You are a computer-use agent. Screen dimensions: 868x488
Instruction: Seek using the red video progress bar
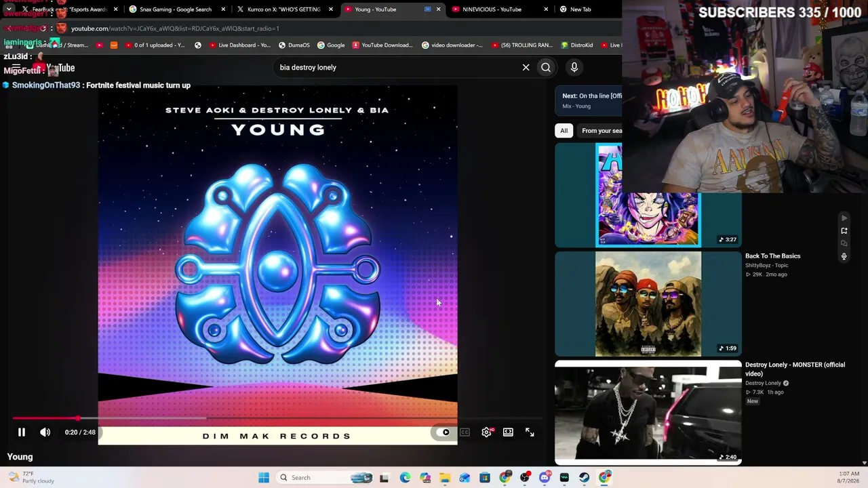(277, 418)
